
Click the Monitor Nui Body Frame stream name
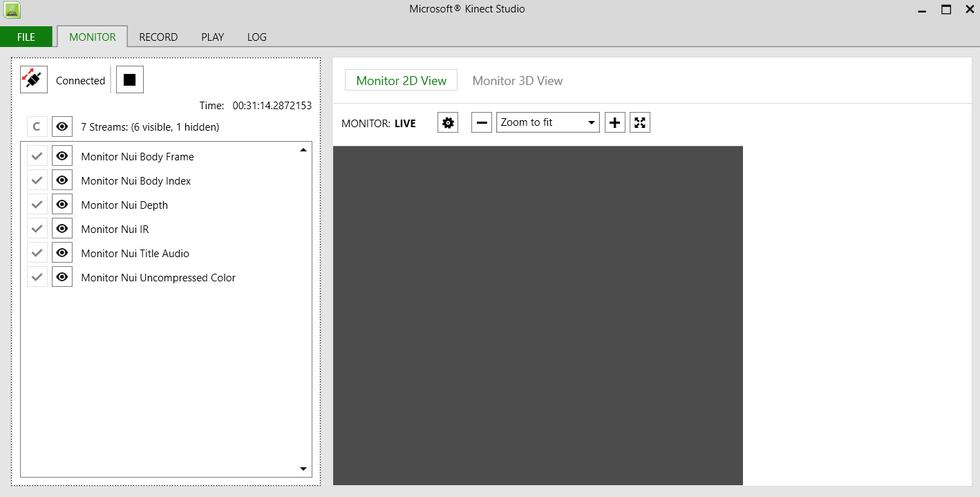(x=138, y=156)
